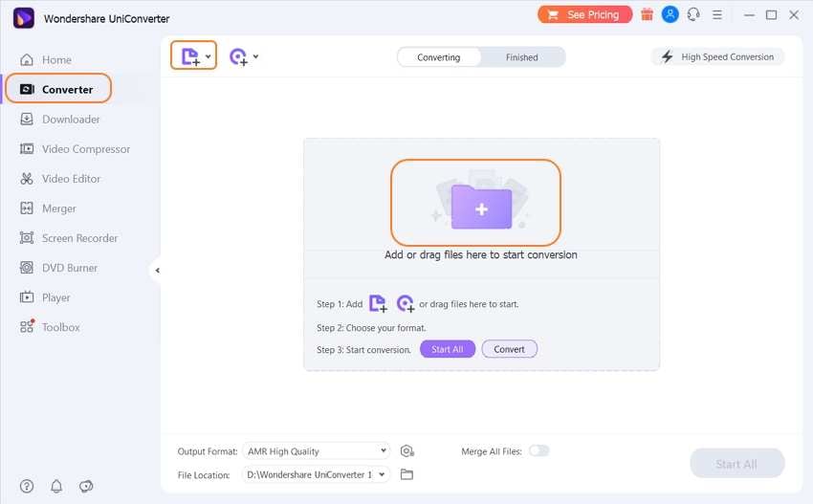The height and width of the screenshot is (504, 813).
Task: Open the gift box offers icon
Action: 647,14
